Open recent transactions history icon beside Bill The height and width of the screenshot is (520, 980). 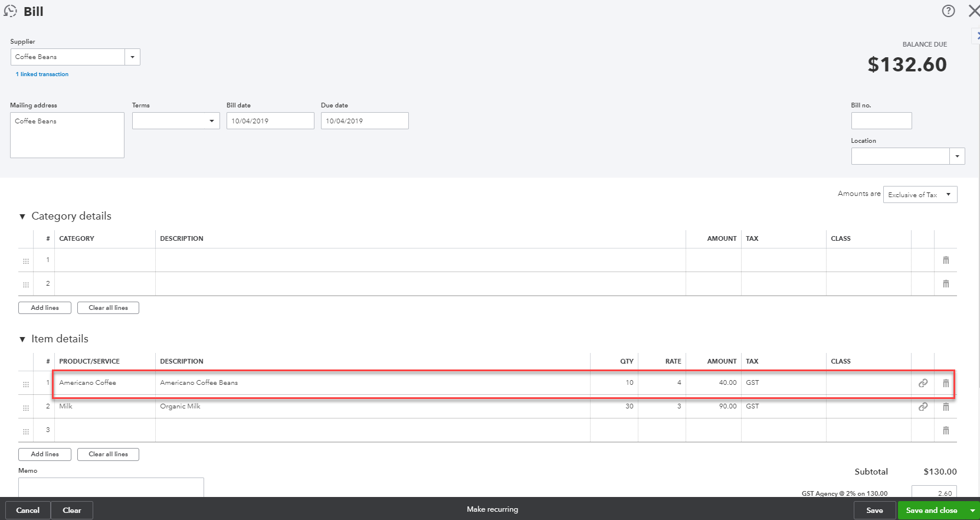point(10,11)
